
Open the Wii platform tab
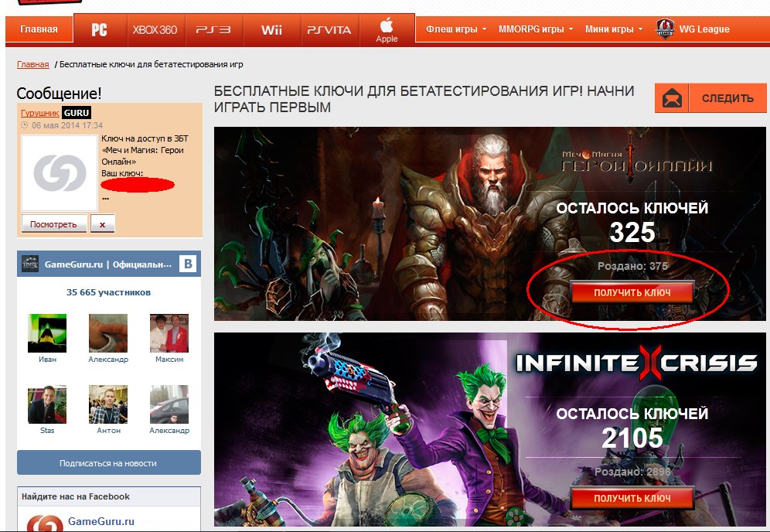point(271,30)
